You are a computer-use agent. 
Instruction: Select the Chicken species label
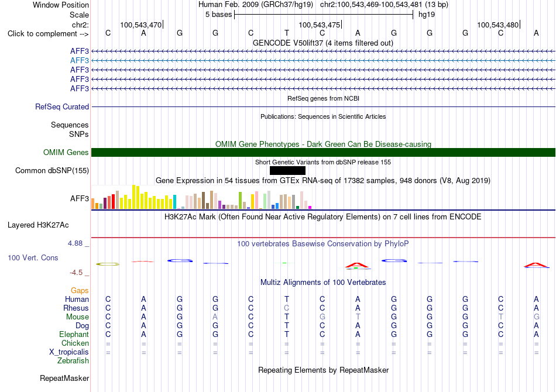click(x=75, y=343)
